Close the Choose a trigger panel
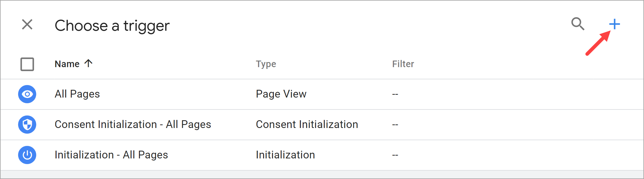 [x=27, y=24]
